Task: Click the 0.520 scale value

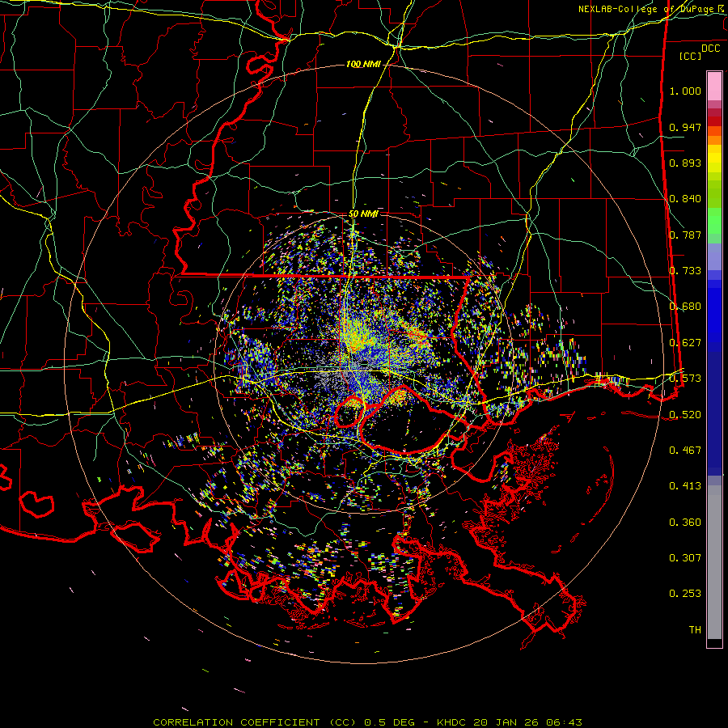Action: point(685,415)
